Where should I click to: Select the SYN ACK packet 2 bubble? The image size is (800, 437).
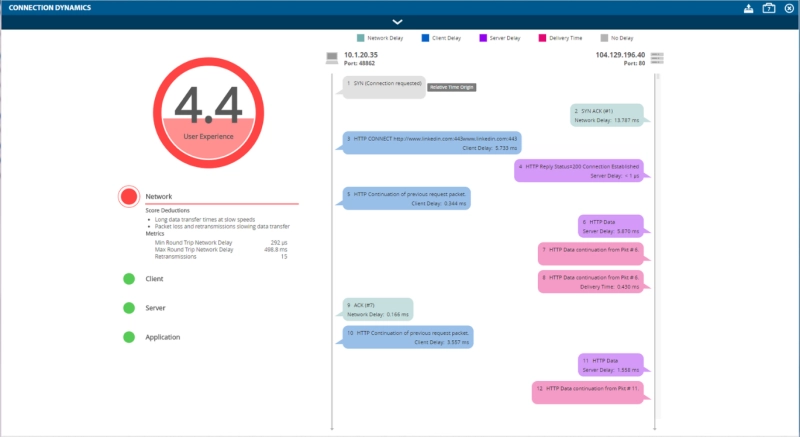[606, 114]
